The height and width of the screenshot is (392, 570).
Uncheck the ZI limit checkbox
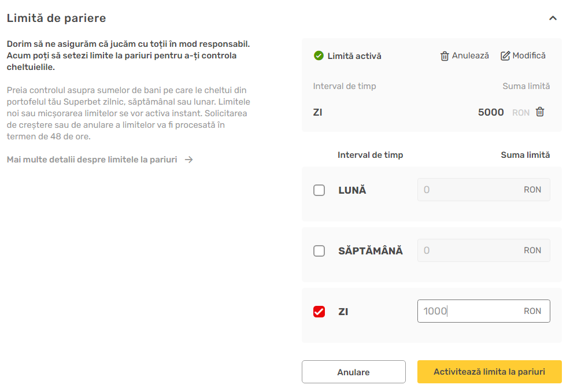tap(319, 311)
